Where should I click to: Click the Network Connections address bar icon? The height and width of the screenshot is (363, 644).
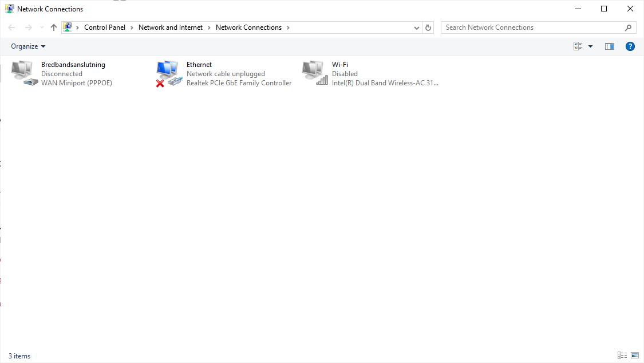tap(68, 27)
